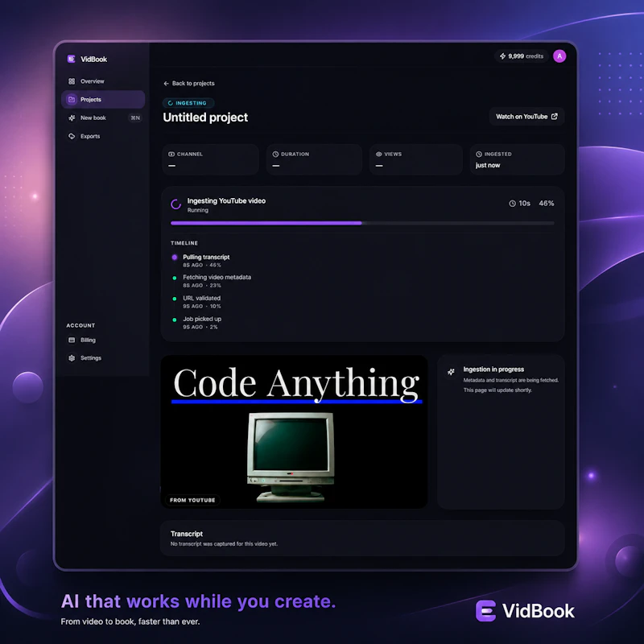Image resolution: width=644 pixels, height=644 pixels.
Task: Click the sparkle icon in Ingestion in progress card
Action: pyautogui.click(x=451, y=372)
